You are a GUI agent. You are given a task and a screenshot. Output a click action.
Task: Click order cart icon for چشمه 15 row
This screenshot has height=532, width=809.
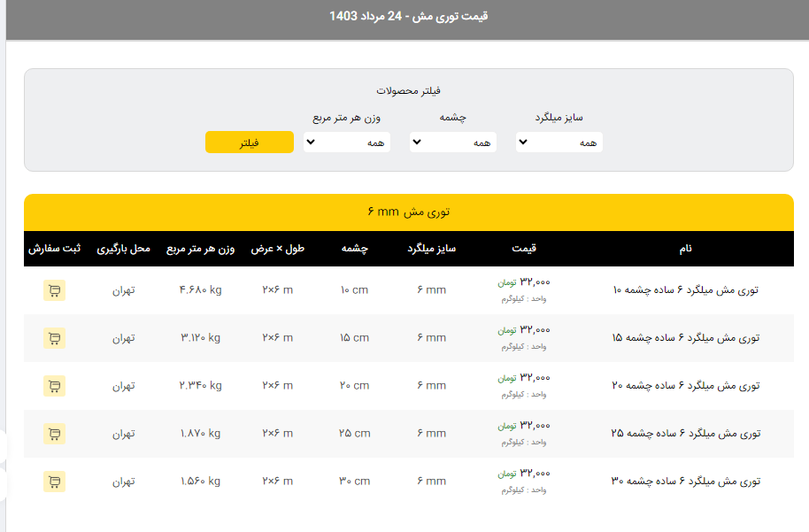pos(54,338)
